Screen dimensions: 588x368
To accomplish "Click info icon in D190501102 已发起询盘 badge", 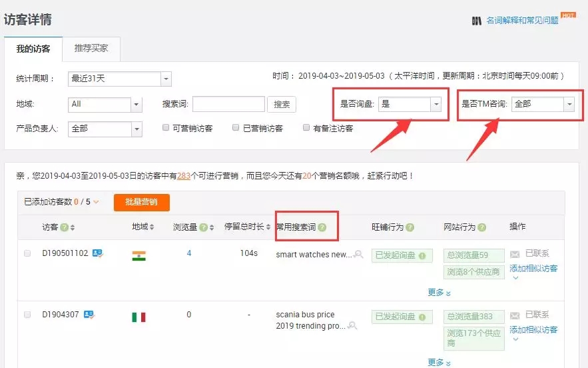I will pyautogui.click(x=422, y=256).
